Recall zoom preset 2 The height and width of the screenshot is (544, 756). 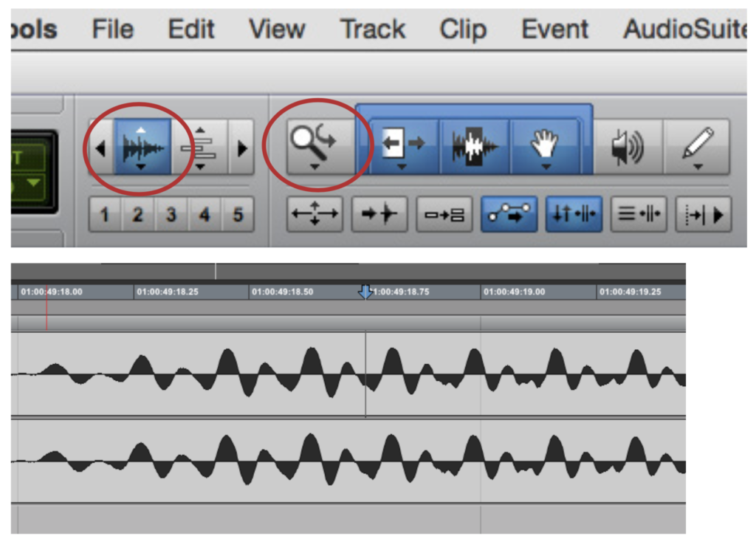point(138,214)
